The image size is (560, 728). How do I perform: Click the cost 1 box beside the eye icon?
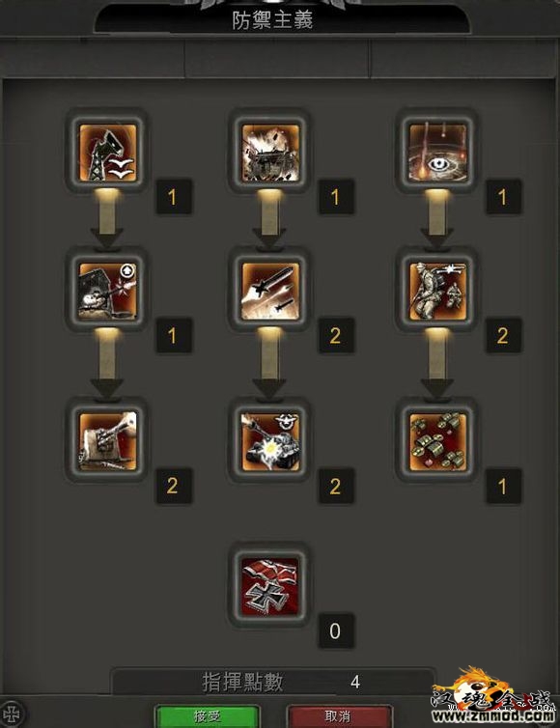coord(503,197)
